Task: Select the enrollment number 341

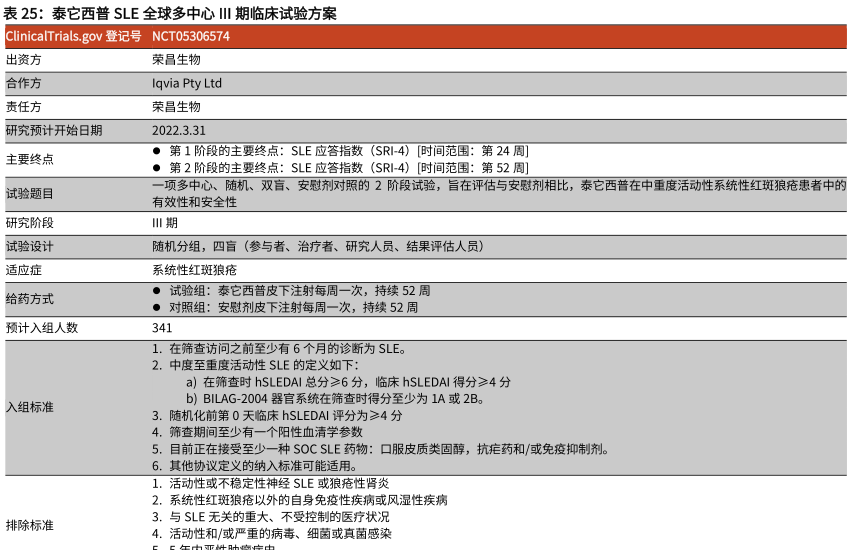Action: 162,328
